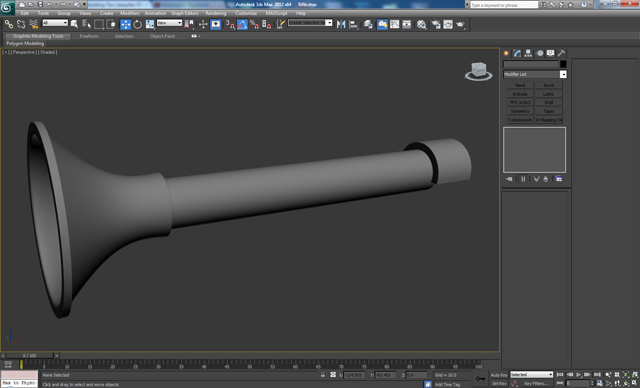This screenshot has width=640, height=388.
Task: Open the Rendered Frame Window
Action: pos(448,24)
